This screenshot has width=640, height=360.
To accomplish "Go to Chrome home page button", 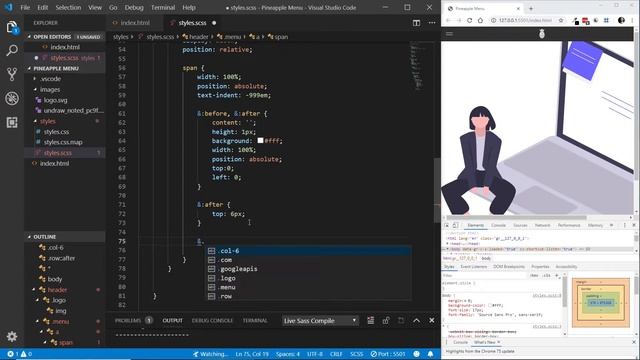I will 480,20.
